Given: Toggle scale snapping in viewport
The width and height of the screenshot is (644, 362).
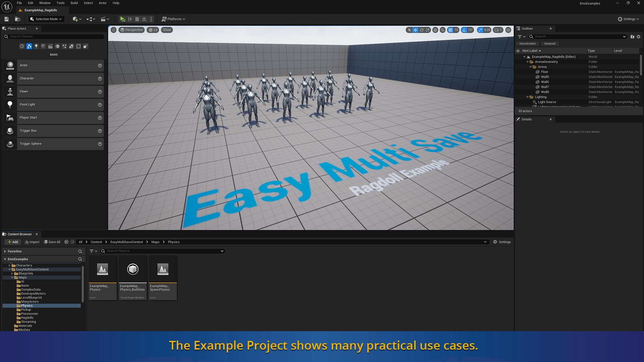Looking at the screenshot, I should point(480,30).
